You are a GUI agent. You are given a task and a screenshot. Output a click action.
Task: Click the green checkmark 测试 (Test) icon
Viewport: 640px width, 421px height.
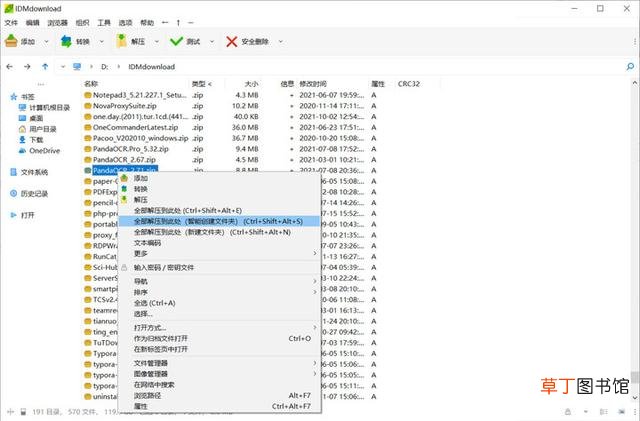click(x=176, y=41)
